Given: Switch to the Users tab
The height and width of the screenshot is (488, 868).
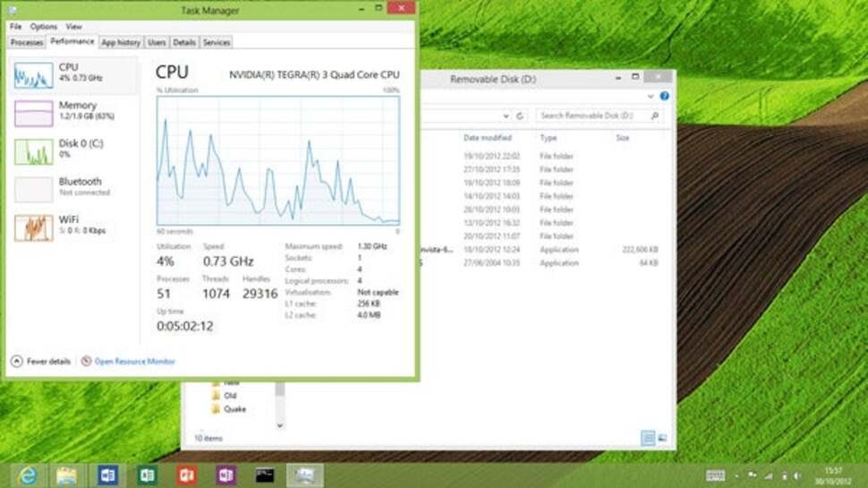Looking at the screenshot, I should pyautogui.click(x=157, y=43).
